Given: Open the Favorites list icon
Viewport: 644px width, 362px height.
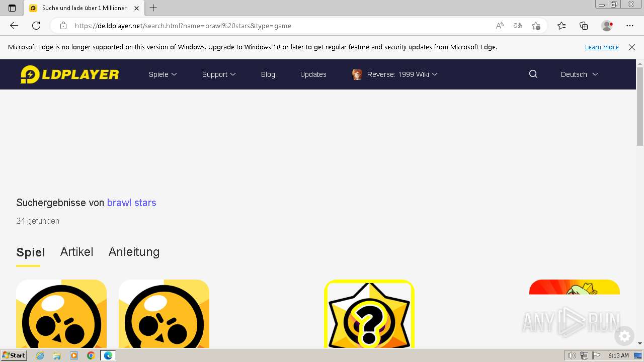Looking at the screenshot, I should (x=561, y=26).
